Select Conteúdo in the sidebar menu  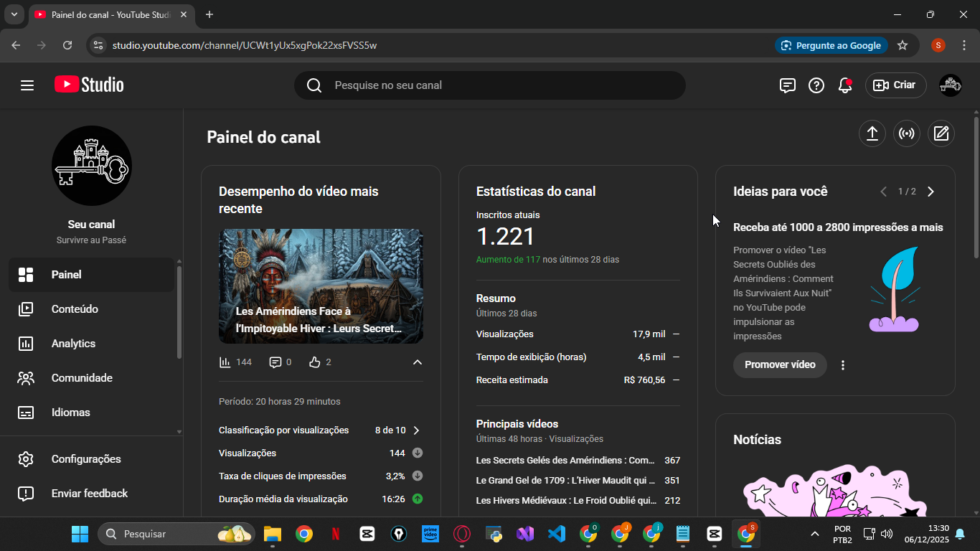click(x=75, y=309)
